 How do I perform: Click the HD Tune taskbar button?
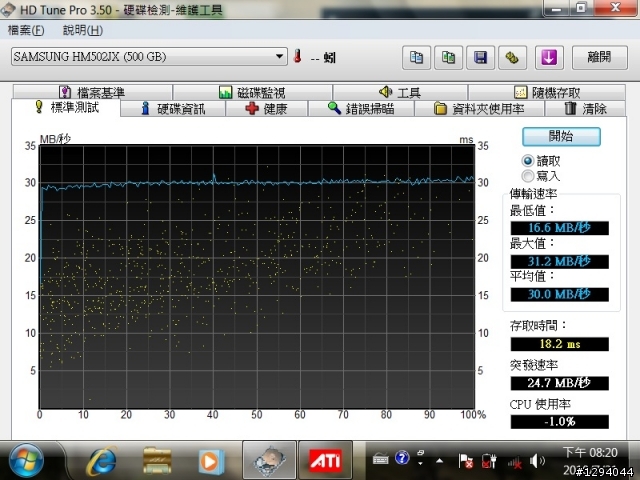coord(269,460)
